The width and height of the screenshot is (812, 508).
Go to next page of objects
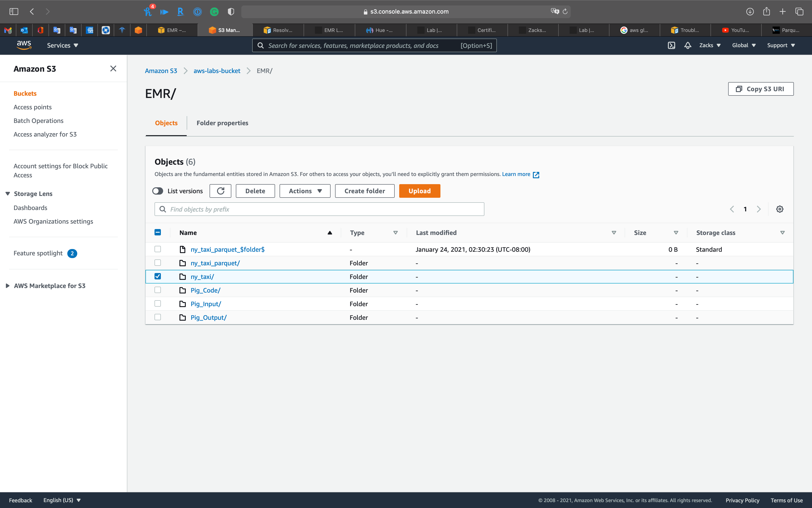pyautogui.click(x=759, y=209)
